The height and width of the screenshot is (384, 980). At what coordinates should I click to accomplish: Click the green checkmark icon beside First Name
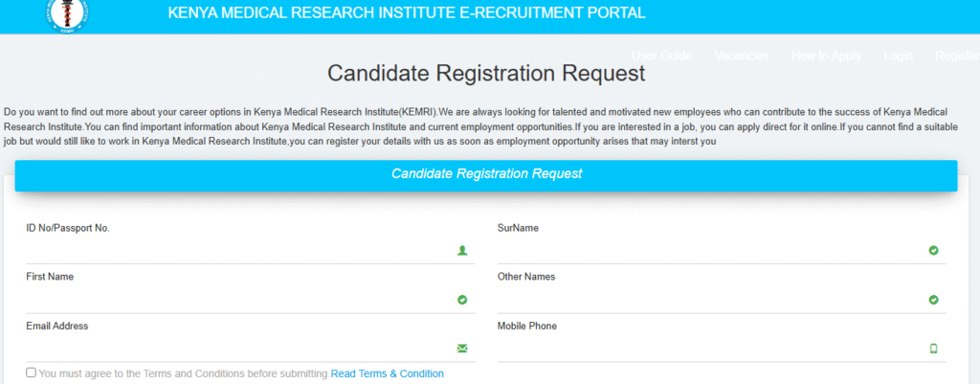click(x=462, y=300)
